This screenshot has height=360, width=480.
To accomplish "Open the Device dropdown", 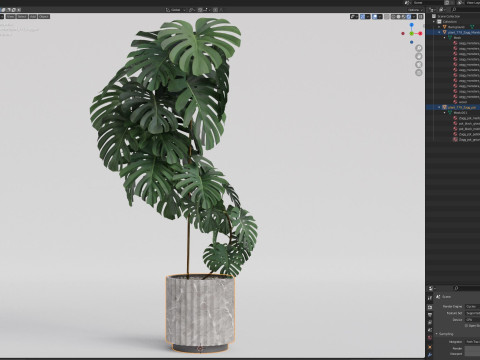I will (x=473, y=320).
